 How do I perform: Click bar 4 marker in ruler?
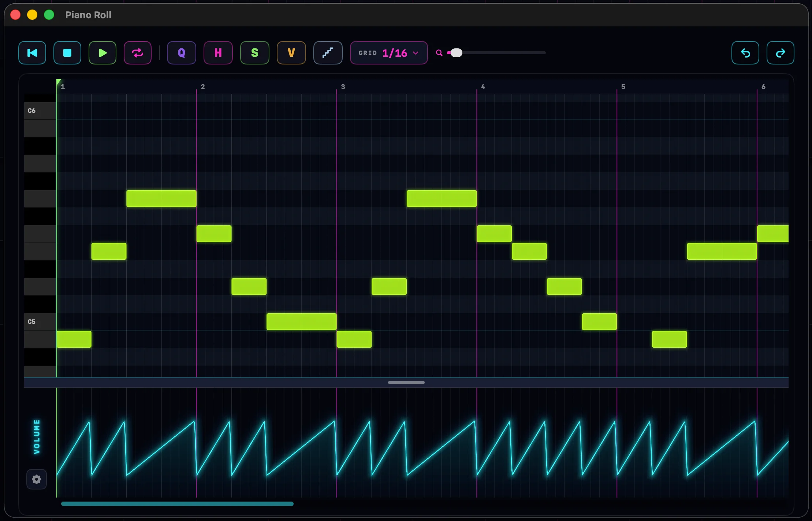483,87
